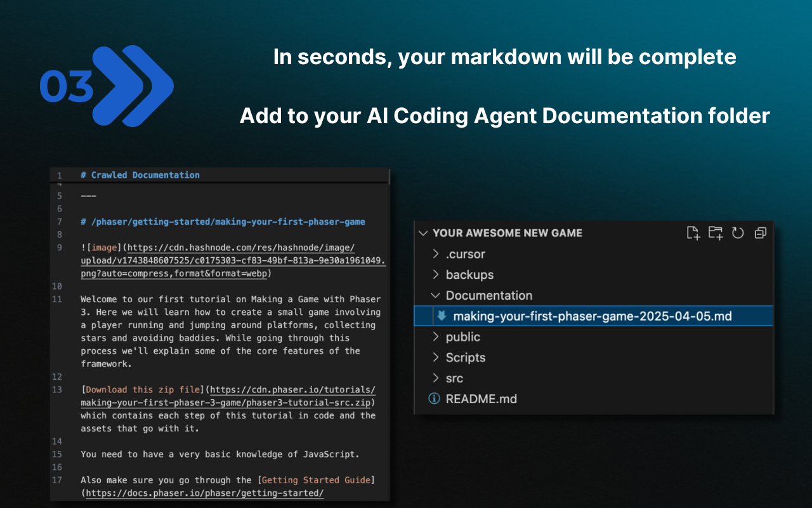The width and height of the screenshot is (812, 508).
Task: Open the cdn.hashnode.com image URL in editor
Action: 233,260
